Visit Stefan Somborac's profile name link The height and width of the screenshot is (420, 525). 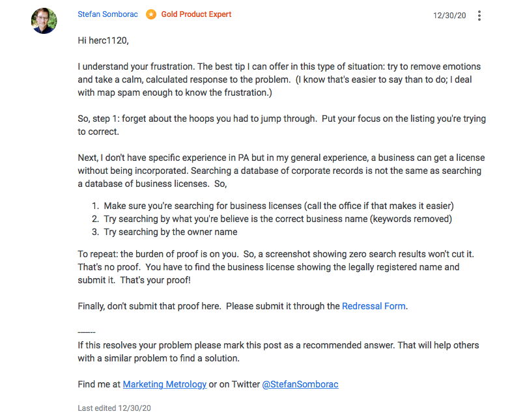click(x=107, y=14)
